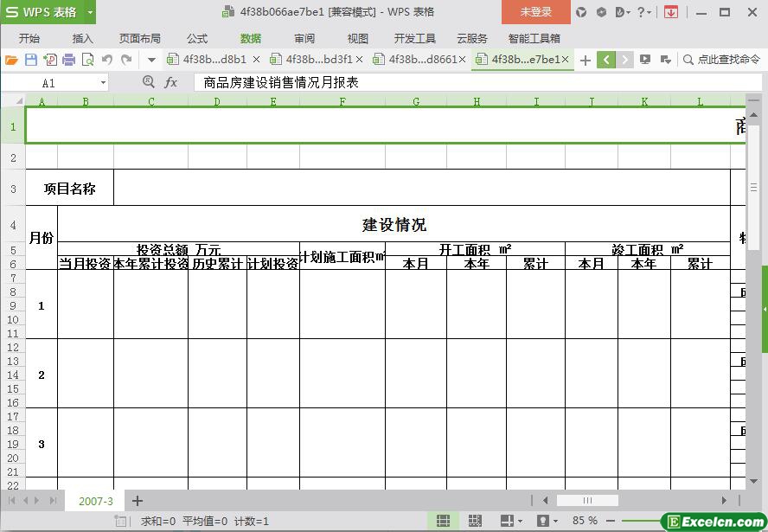Screen dimensions: 768x532
Task: Expand the quick access toolbar dropdown arrow
Action: (x=151, y=60)
